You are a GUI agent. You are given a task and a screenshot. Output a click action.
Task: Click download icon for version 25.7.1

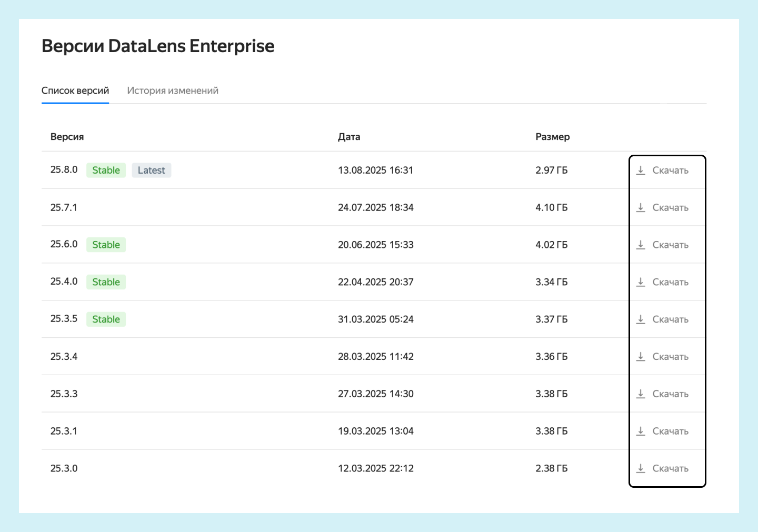click(641, 208)
